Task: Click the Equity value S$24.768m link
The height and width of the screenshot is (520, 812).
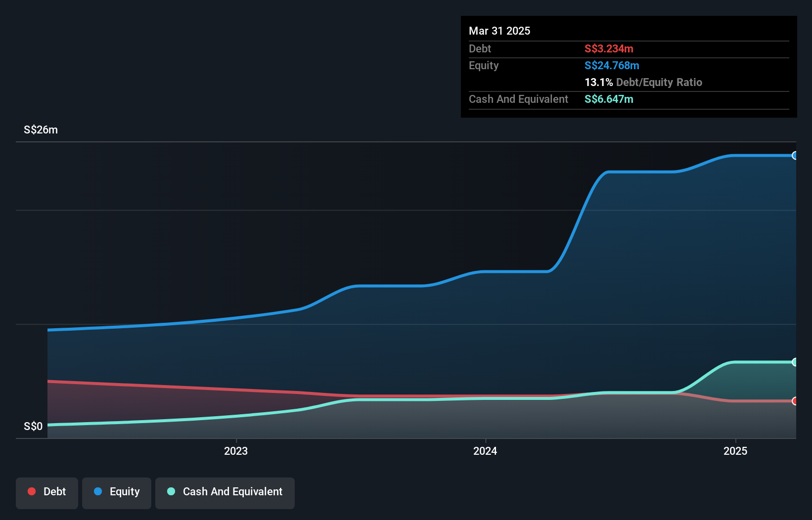Action: click(612, 65)
